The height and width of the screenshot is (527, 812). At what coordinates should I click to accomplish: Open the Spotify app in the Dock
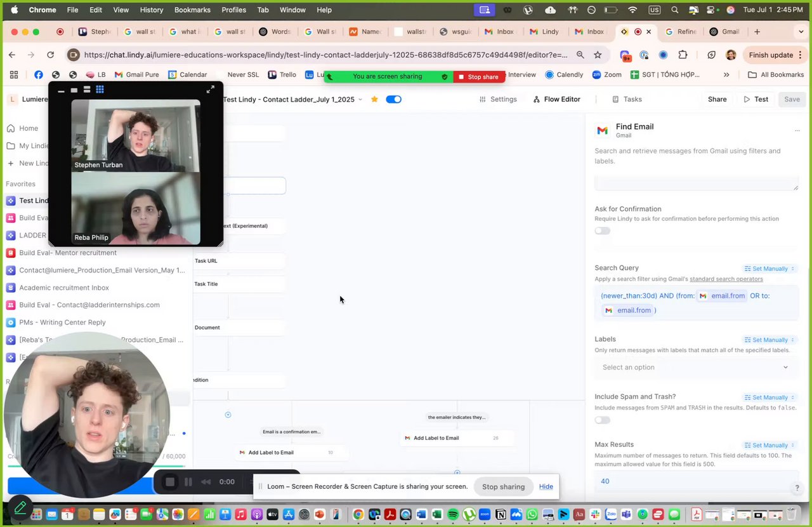(x=453, y=514)
